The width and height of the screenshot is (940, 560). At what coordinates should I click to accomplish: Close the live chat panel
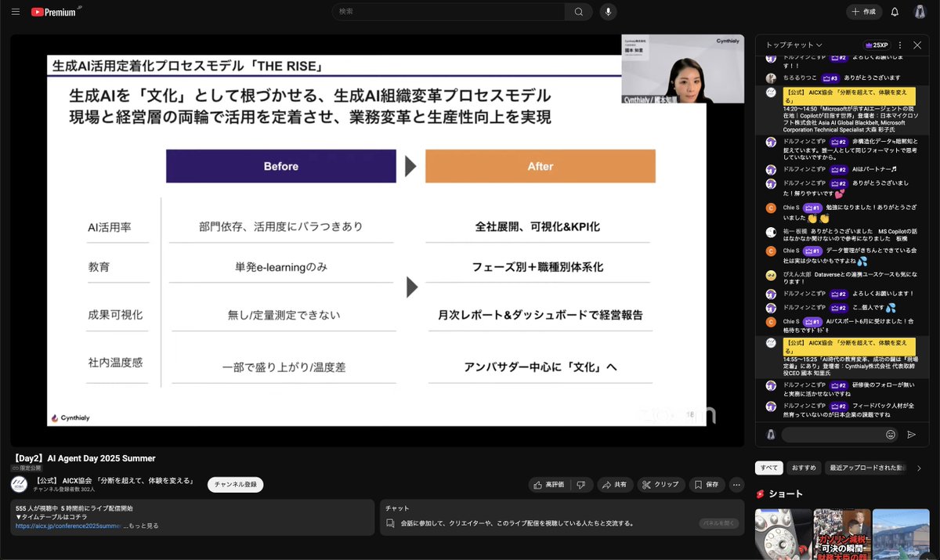pyautogui.click(x=917, y=45)
